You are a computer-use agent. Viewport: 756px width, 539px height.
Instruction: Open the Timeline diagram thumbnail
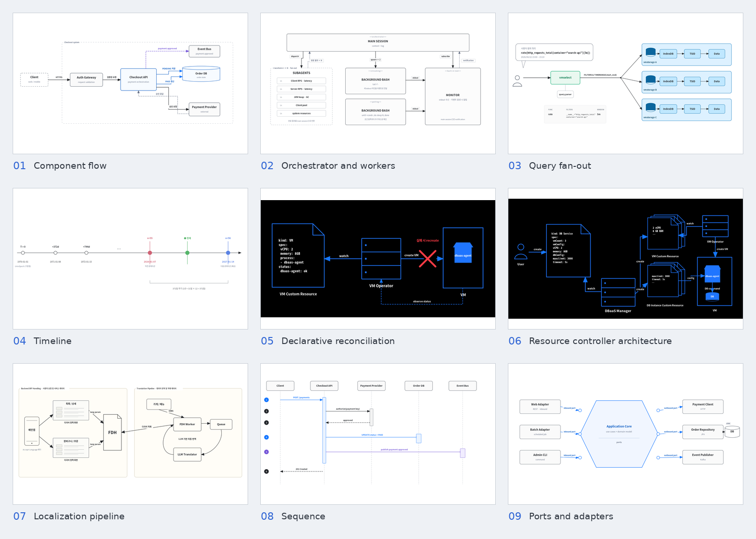point(130,259)
